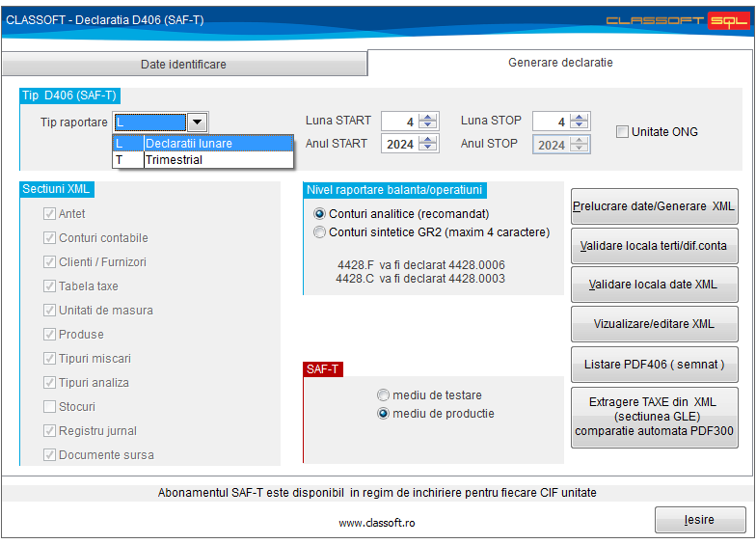This screenshot has height=544, width=756.
Task: Click Extragere TAXE din XML button
Action: coord(654,417)
